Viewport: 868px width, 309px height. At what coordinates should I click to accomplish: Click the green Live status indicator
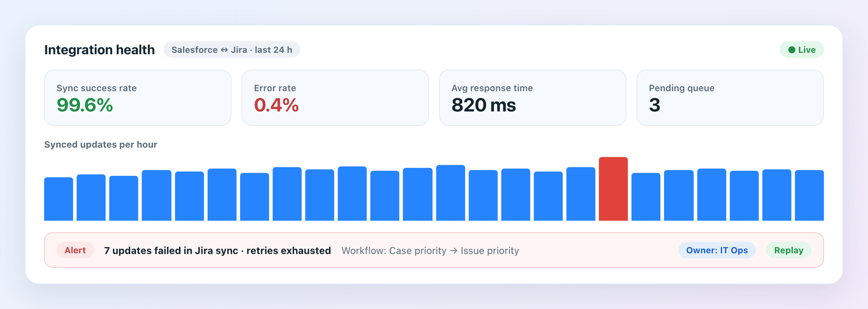pos(801,50)
